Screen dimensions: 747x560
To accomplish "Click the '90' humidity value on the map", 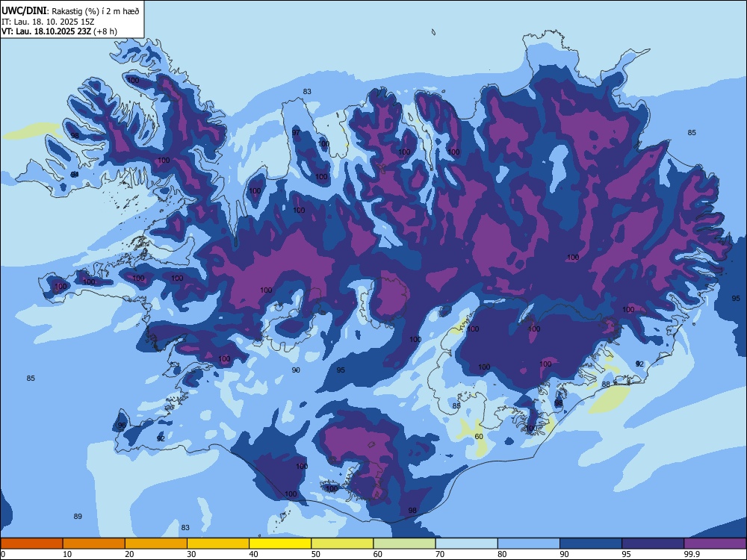I will coord(295,370).
